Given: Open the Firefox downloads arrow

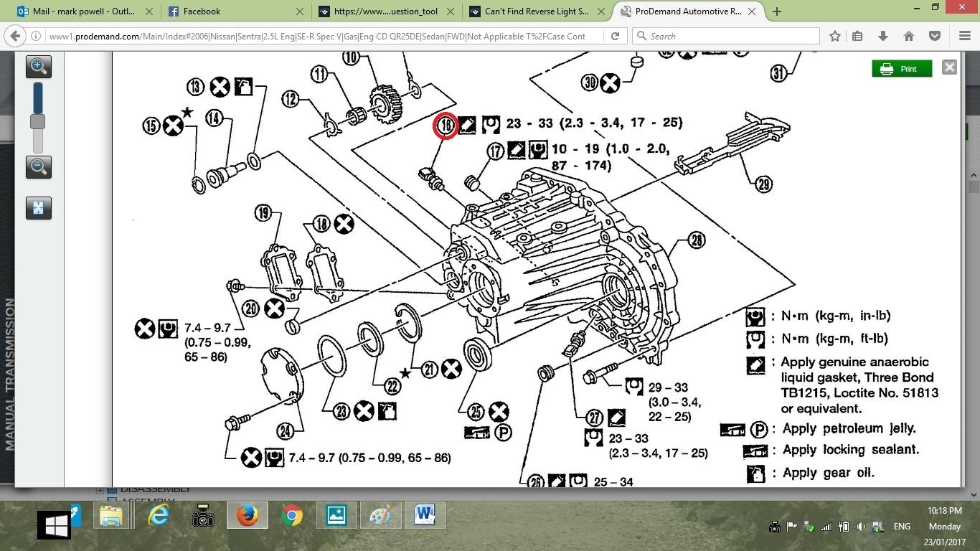Looking at the screenshot, I should pyautogui.click(x=883, y=36).
